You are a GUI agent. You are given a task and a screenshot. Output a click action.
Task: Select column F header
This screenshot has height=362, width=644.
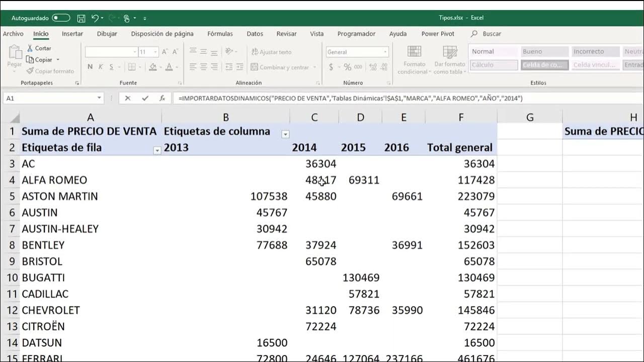(461, 117)
